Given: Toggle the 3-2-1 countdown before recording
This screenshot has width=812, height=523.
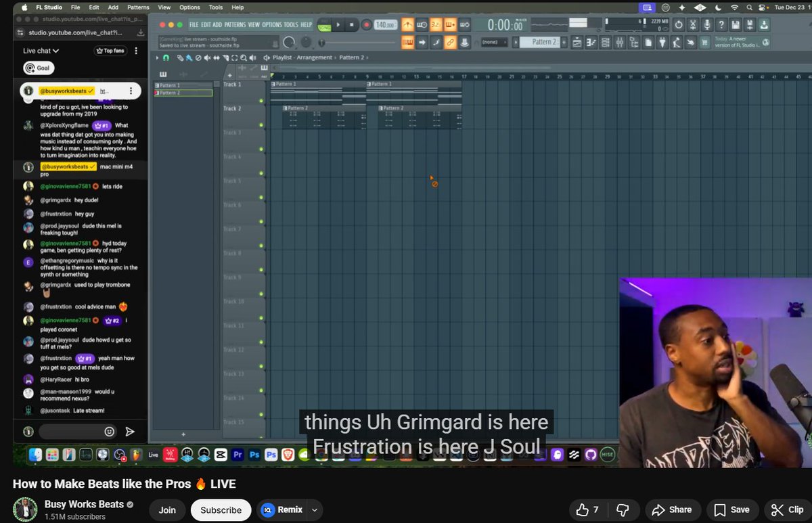Looking at the screenshot, I should (x=436, y=25).
